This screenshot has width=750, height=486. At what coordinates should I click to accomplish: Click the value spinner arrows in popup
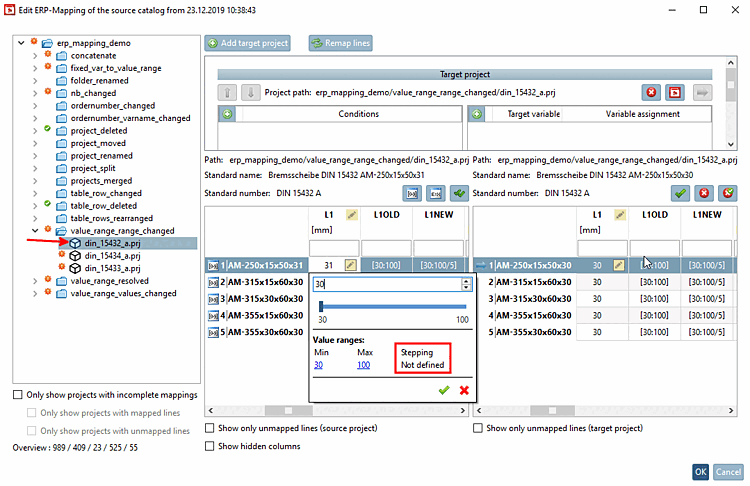pyautogui.click(x=466, y=284)
